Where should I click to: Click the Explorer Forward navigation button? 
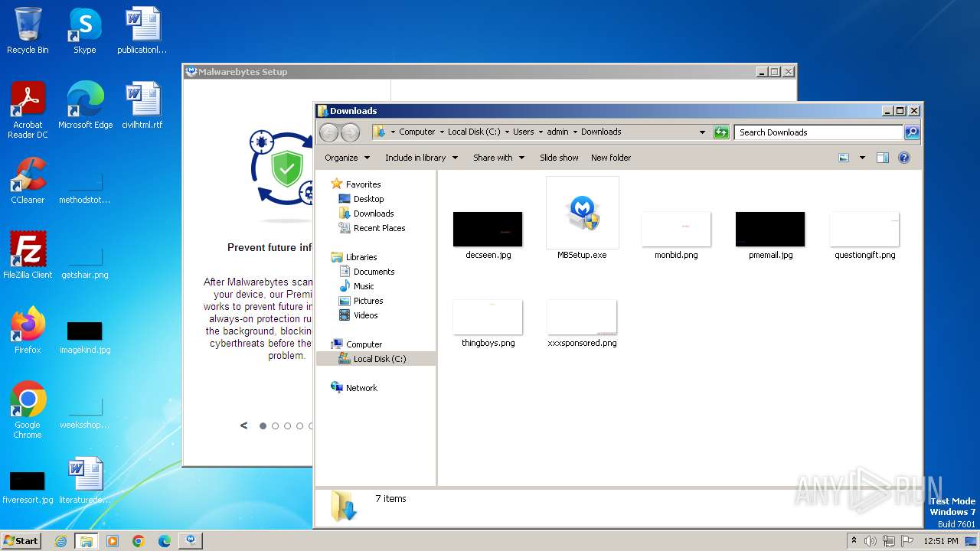pyautogui.click(x=350, y=132)
